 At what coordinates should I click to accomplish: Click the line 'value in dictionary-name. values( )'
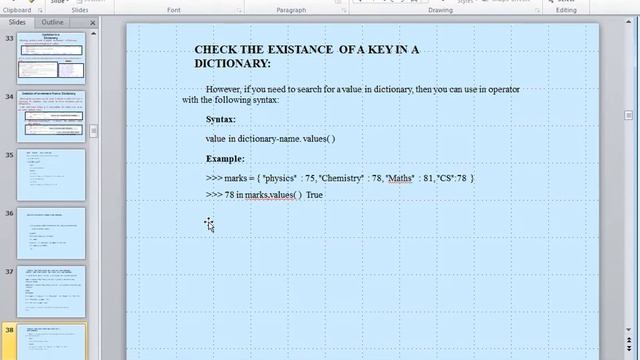point(270,139)
